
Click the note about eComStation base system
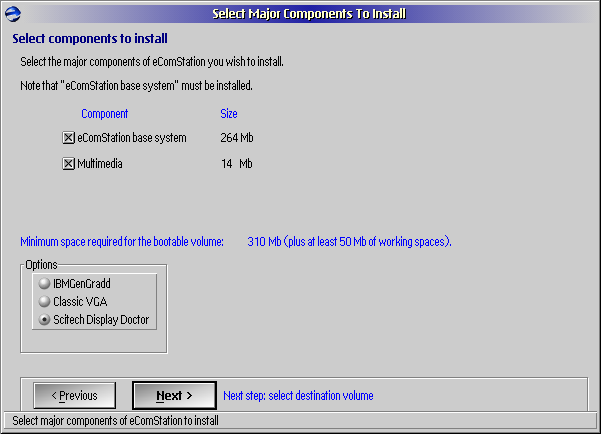coord(136,85)
